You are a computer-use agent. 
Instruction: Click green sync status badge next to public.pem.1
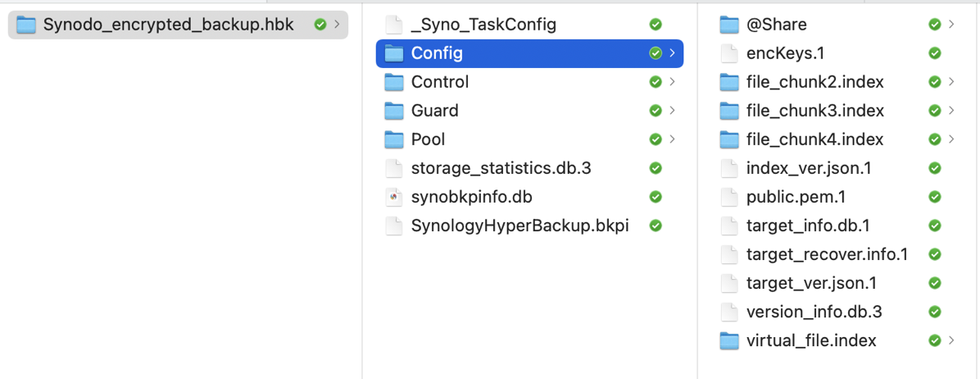[x=935, y=197]
